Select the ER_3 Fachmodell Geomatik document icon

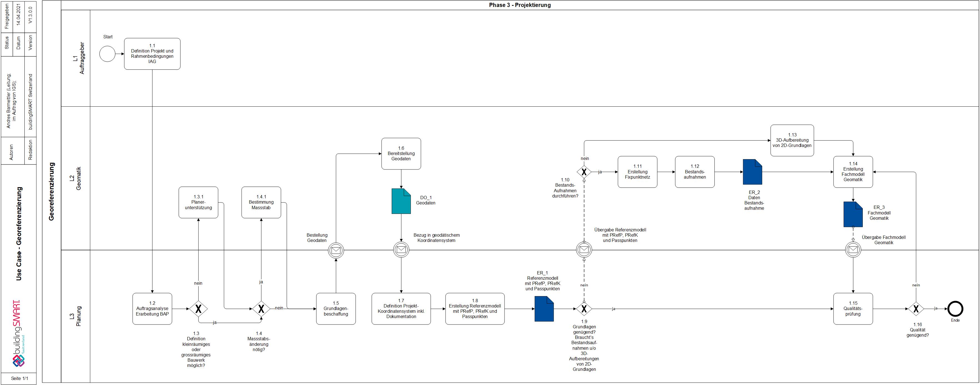click(853, 214)
